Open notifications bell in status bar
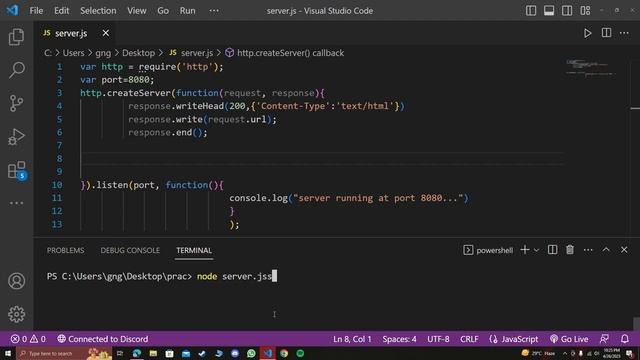The width and height of the screenshot is (640, 360). tap(624, 339)
